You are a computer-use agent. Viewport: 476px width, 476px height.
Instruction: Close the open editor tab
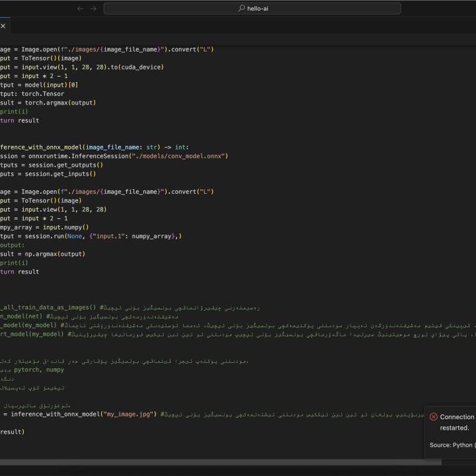coord(3,26)
